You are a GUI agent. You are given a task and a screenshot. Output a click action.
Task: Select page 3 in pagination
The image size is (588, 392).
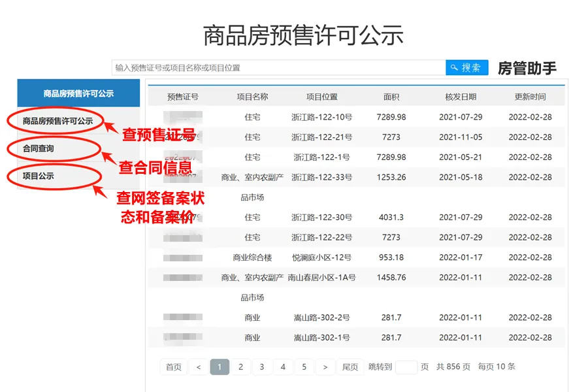click(261, 367)
